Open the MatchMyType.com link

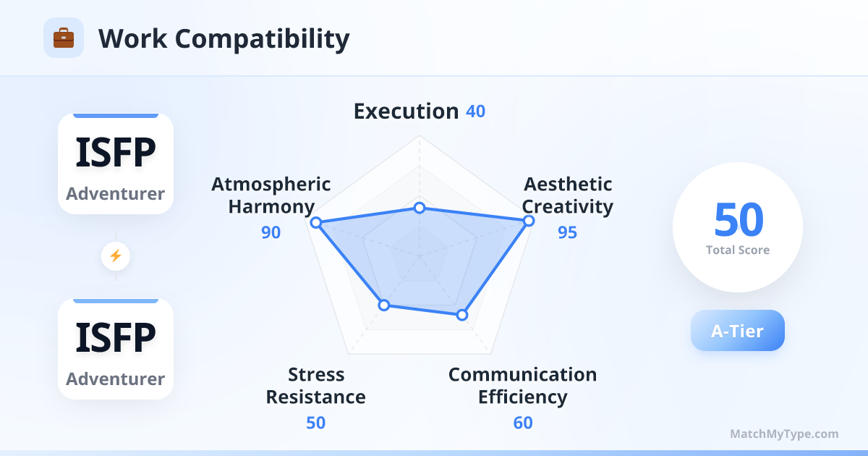784,434
